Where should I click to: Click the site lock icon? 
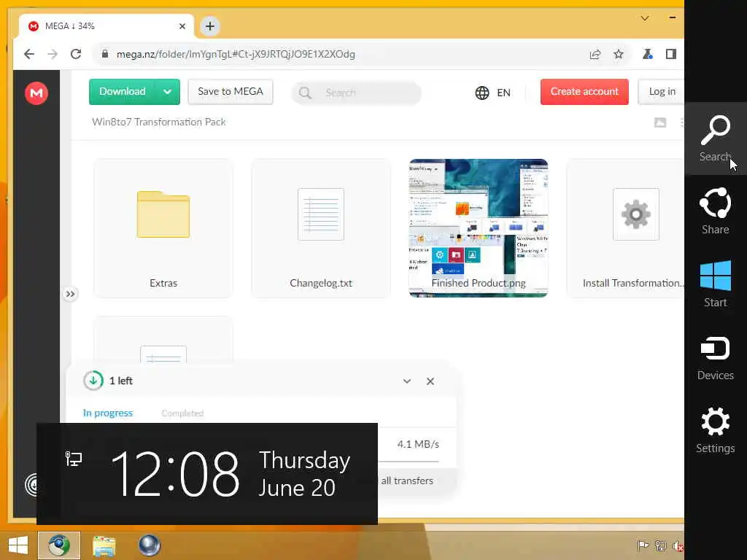tap(105, 54)
